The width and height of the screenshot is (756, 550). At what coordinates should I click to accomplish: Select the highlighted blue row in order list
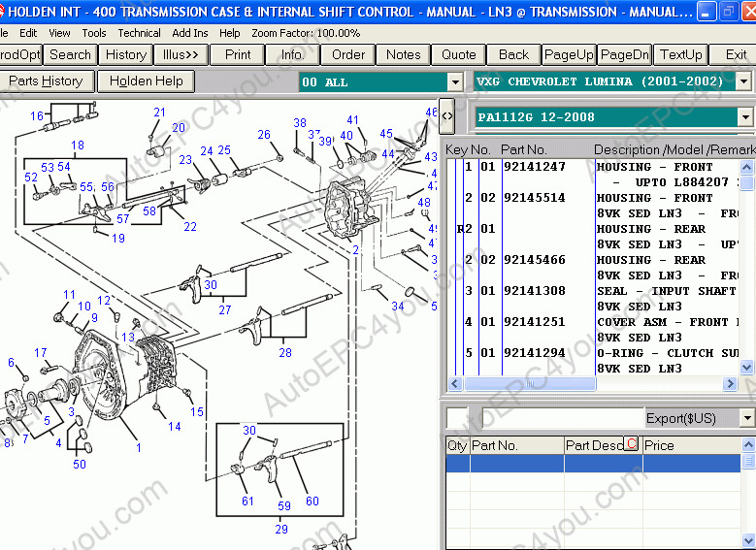(x=593, y=463)
